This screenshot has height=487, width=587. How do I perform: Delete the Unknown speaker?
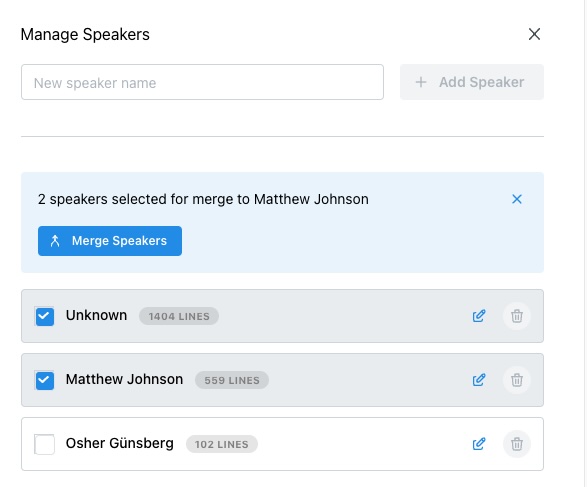[x=517, y=316]
